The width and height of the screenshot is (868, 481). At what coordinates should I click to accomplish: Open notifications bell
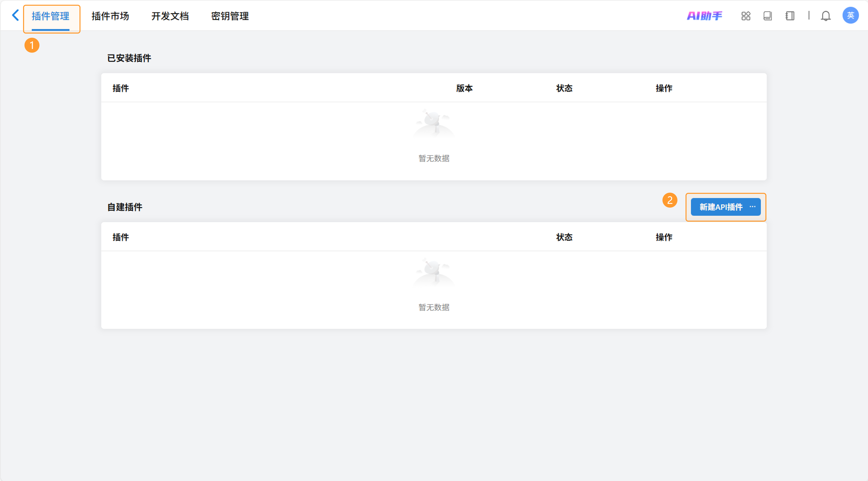pyautogui.click(x=826, y=16)
